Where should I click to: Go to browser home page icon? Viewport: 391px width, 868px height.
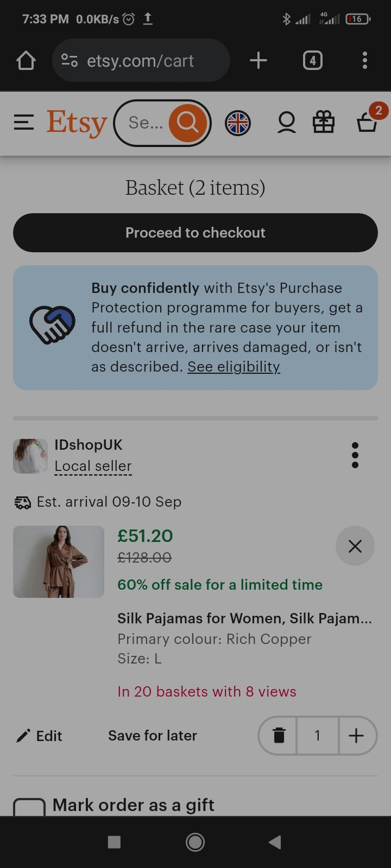coord(26,60)
